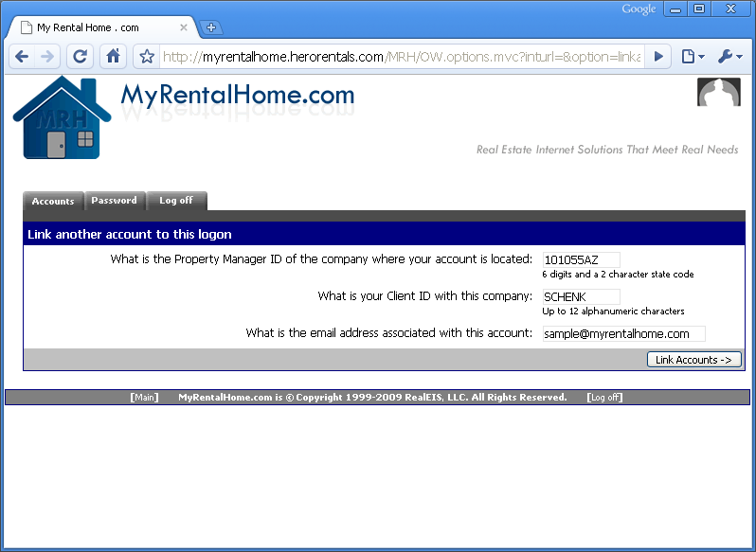Select the Log off tab
756x552 pixels.
point(176,201)
